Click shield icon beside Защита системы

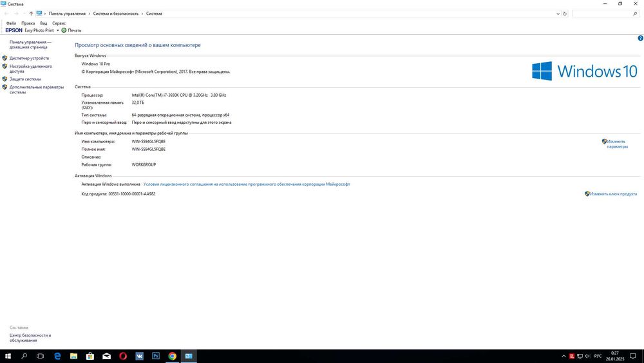(5, 79)
